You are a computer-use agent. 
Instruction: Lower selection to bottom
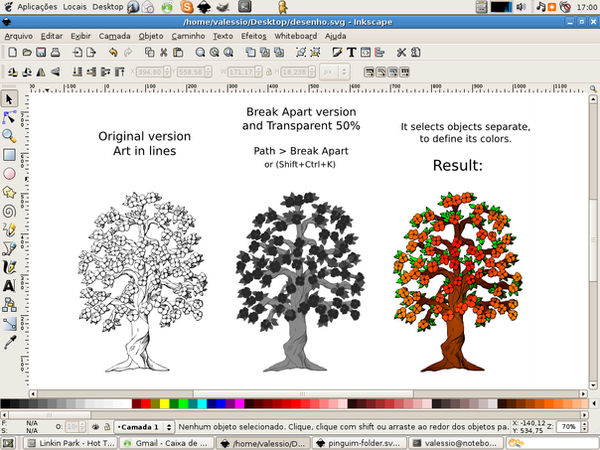[77, 72]
